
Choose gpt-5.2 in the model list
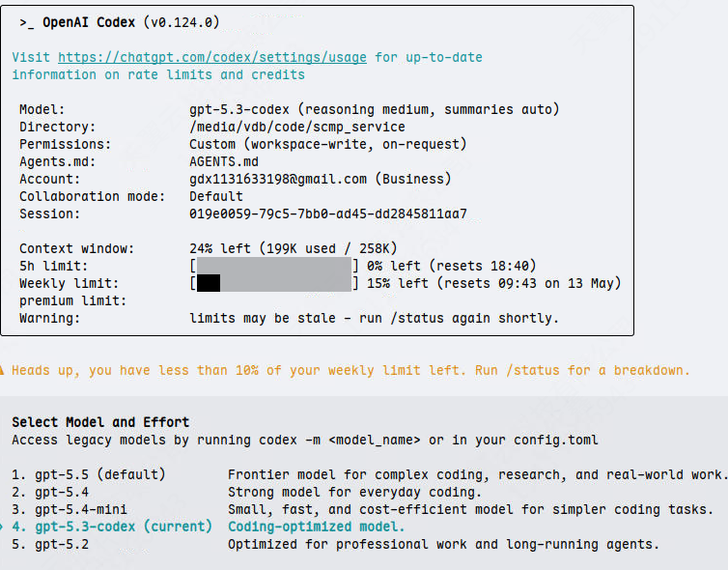tap(335, 545)
